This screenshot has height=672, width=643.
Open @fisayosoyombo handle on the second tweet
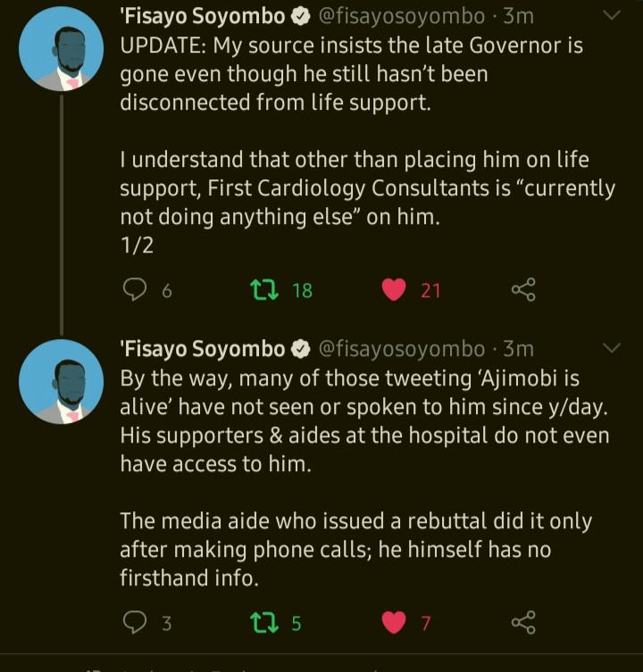coord(403,348)
